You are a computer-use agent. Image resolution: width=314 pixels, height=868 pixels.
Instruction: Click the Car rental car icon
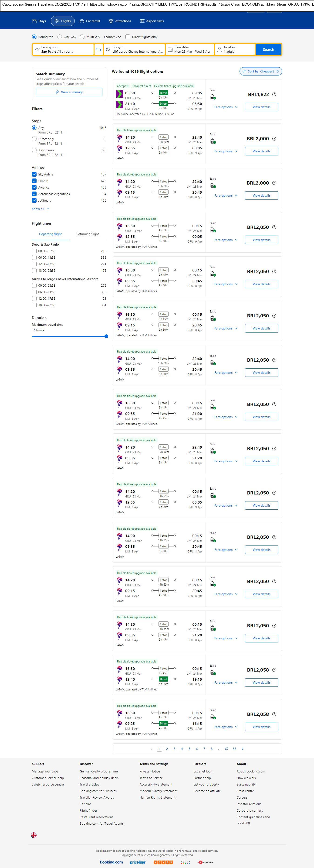point(82,21)
